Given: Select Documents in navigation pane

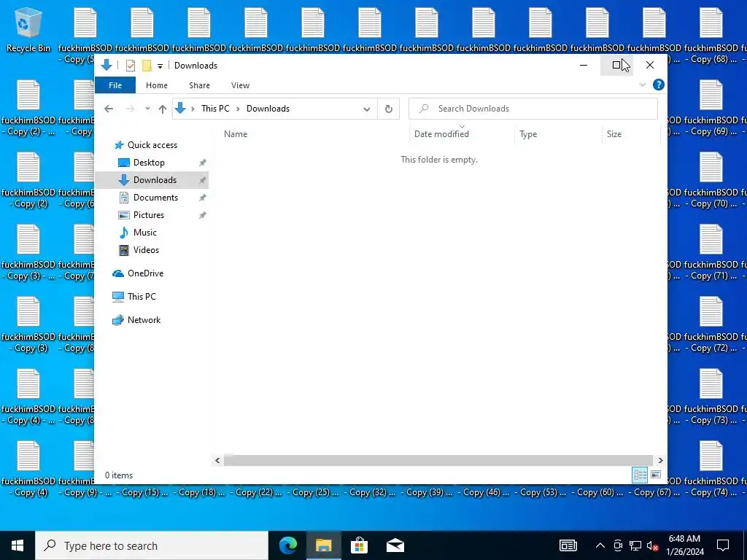Looking at the screenshot, I should click(155, 198).
